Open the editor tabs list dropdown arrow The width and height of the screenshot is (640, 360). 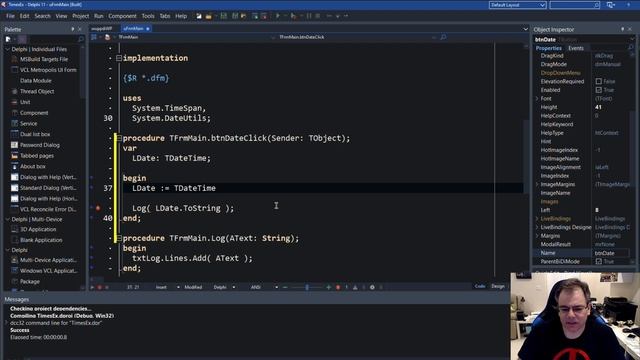[525, 29]
